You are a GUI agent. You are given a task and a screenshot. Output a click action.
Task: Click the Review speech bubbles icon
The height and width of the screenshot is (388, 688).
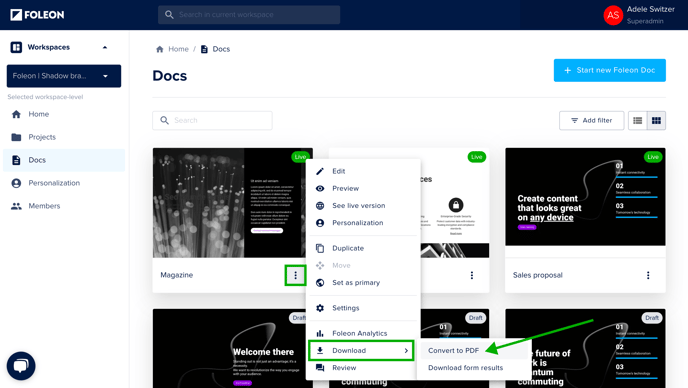coord(320,368)
